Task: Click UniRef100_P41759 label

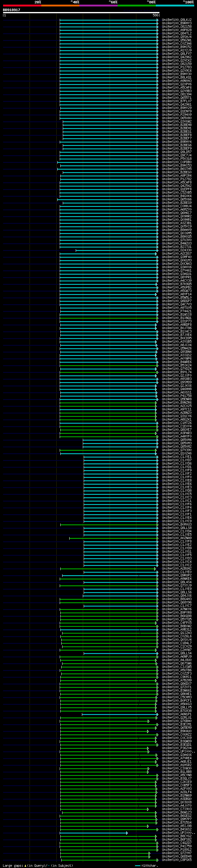Action: 176,846
